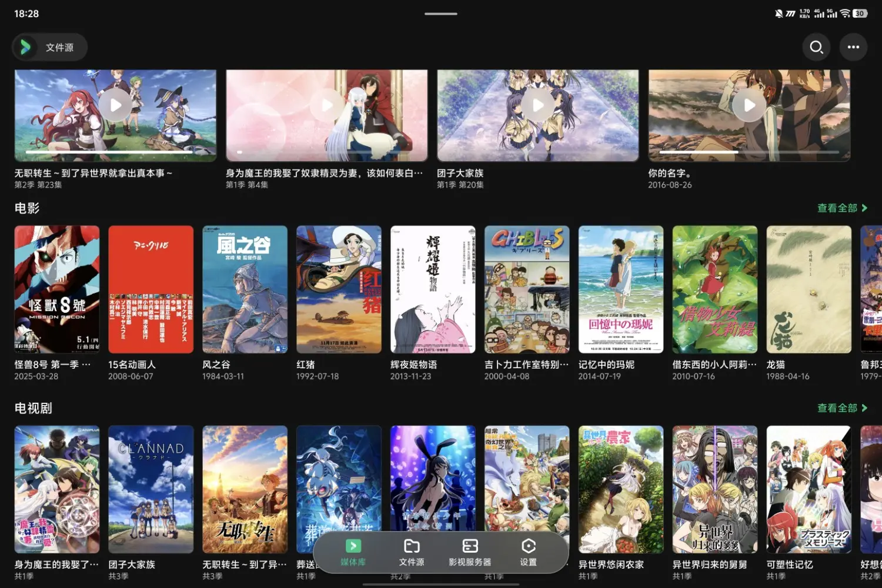882x588 pixels.
Task: Select the 可塑性记忆 series title
Action: coord(790,564)
